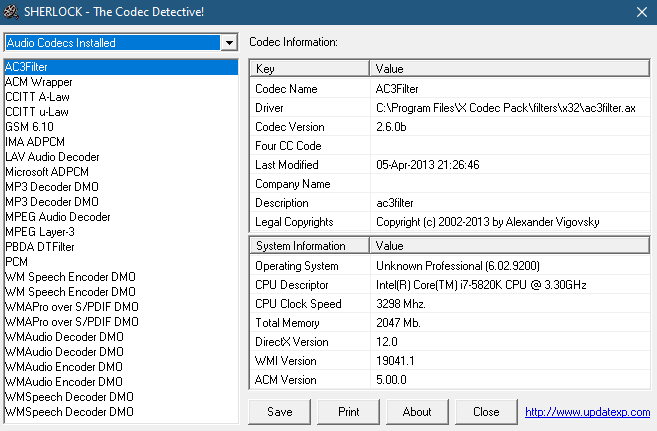
Task: Click the Codec Information label
Action: click(x=293, y=42)
